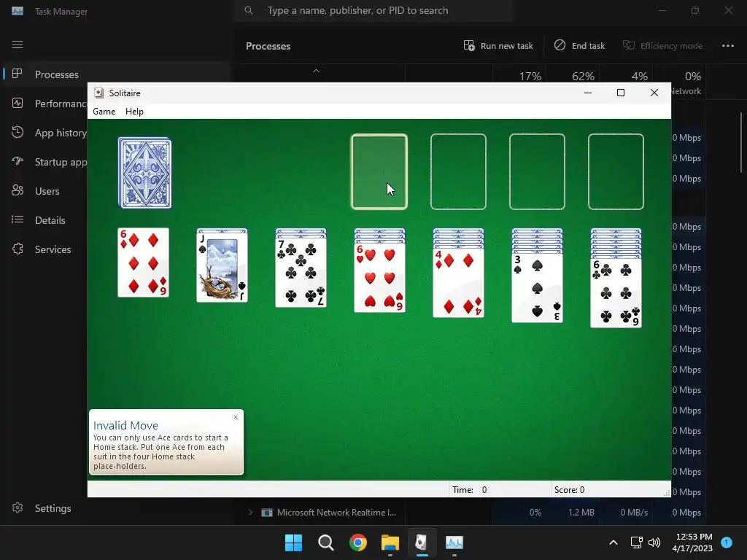Open the Windows Start menu
747x560 pixels.
(293, 542)
